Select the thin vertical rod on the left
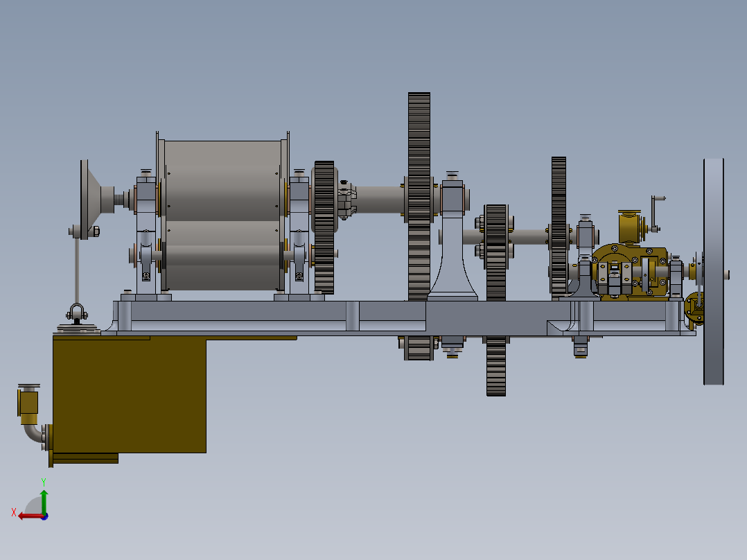This screenshot has width=747, height=560. tap(77, 270)
